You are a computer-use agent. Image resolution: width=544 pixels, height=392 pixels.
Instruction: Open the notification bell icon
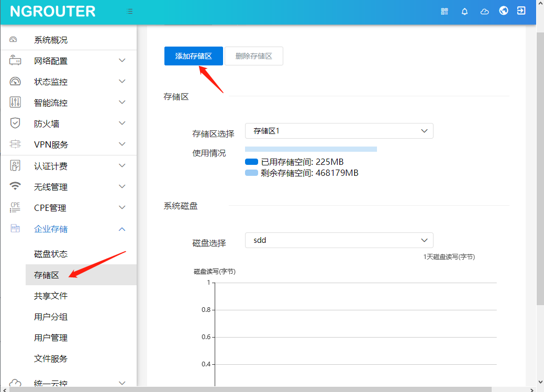click(464, 11)
